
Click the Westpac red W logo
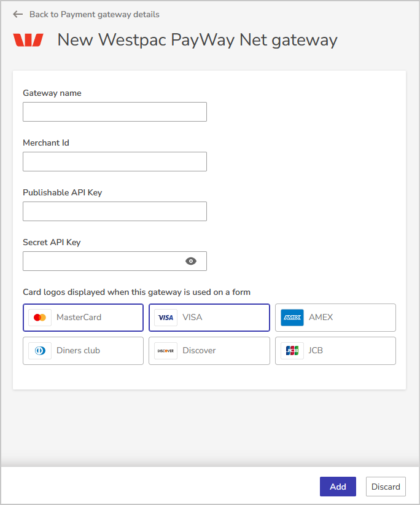(28, 41)
